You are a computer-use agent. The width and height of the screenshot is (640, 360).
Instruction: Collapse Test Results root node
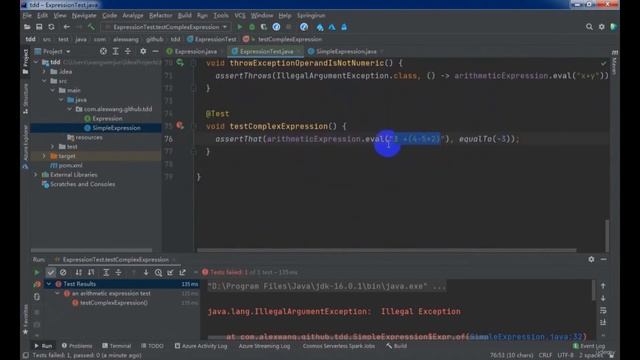click(49, 284)
